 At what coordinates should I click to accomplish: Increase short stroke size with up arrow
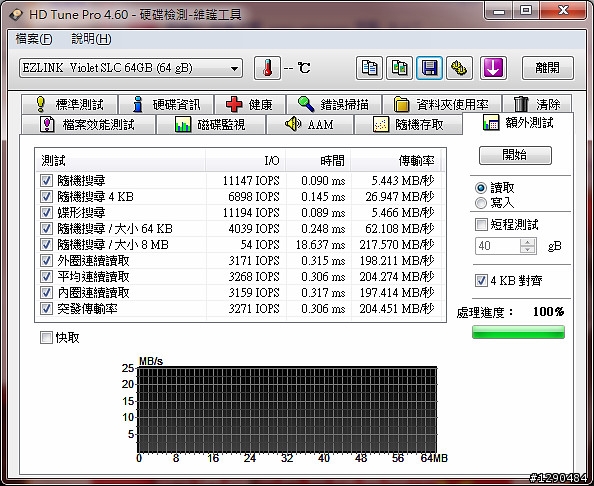[x=527, y=242]
